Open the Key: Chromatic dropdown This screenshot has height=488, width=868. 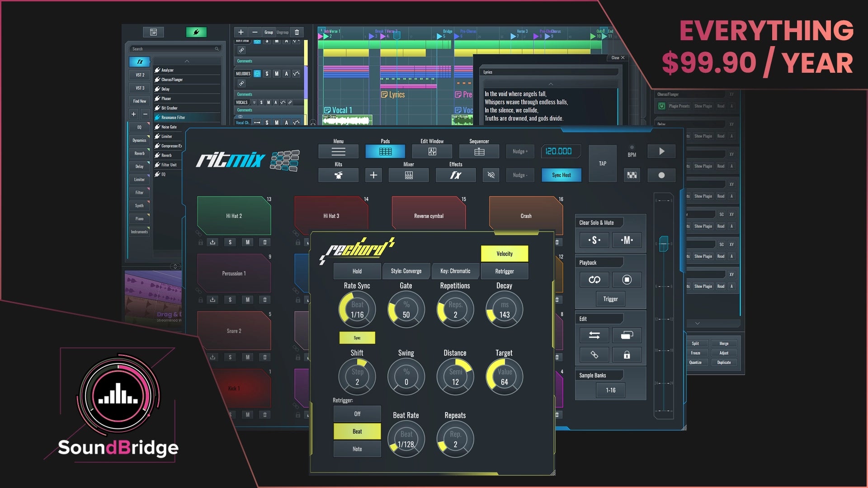click(x=455, y=271)
